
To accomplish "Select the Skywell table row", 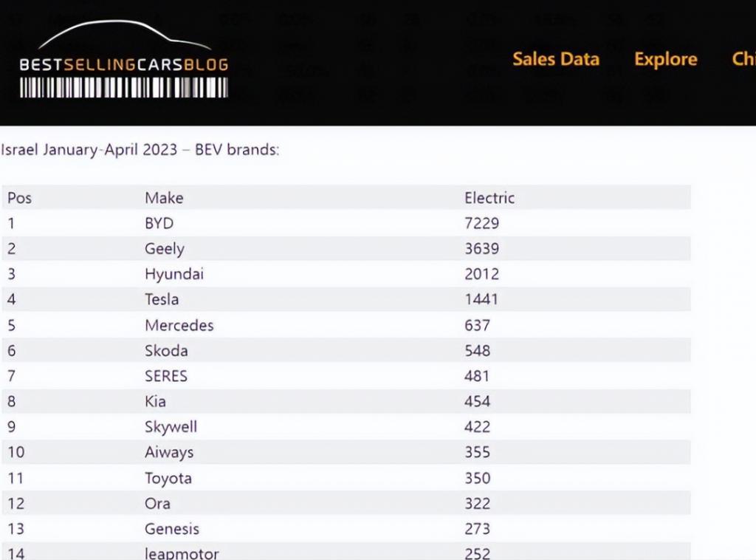I will pos(346,427).
